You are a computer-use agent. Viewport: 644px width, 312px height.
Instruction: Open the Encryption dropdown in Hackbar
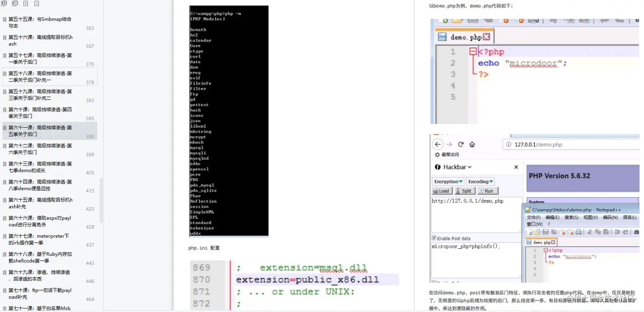[x=448, y=182]
